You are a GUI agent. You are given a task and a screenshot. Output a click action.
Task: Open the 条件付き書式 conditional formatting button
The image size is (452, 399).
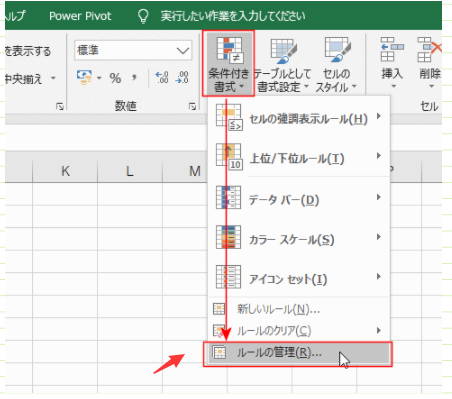228,64
